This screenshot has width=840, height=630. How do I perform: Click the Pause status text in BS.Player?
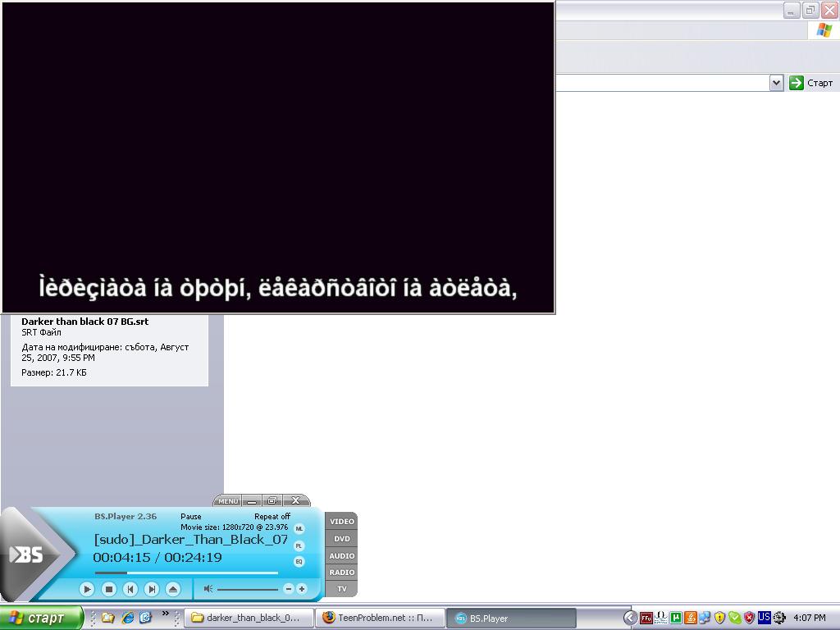click(190, 517)
